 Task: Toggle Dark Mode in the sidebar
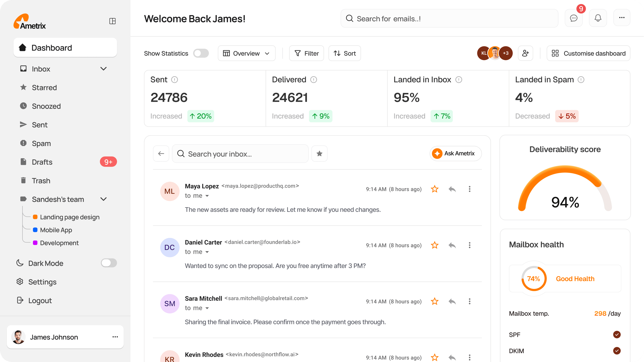pyautogui.click(x=109, y=263)
